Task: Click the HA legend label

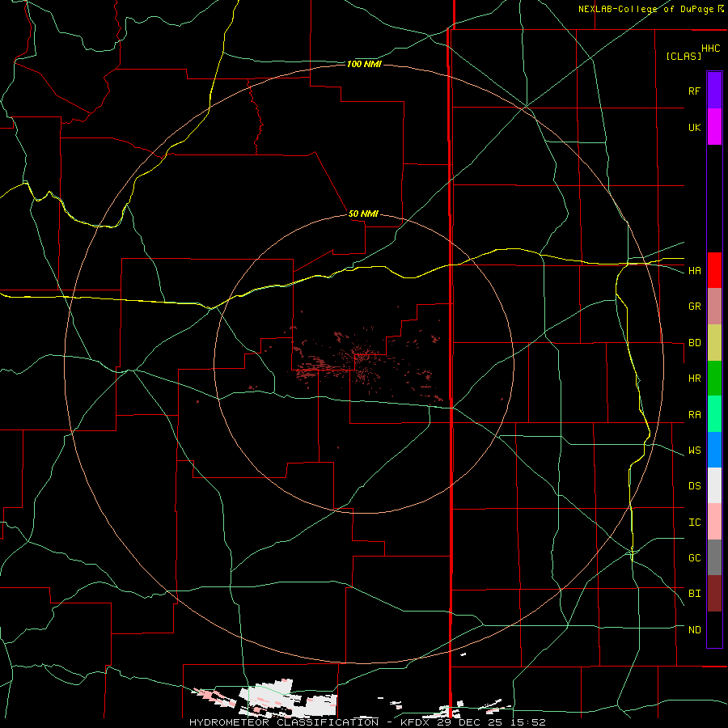Action: (694, 271)
